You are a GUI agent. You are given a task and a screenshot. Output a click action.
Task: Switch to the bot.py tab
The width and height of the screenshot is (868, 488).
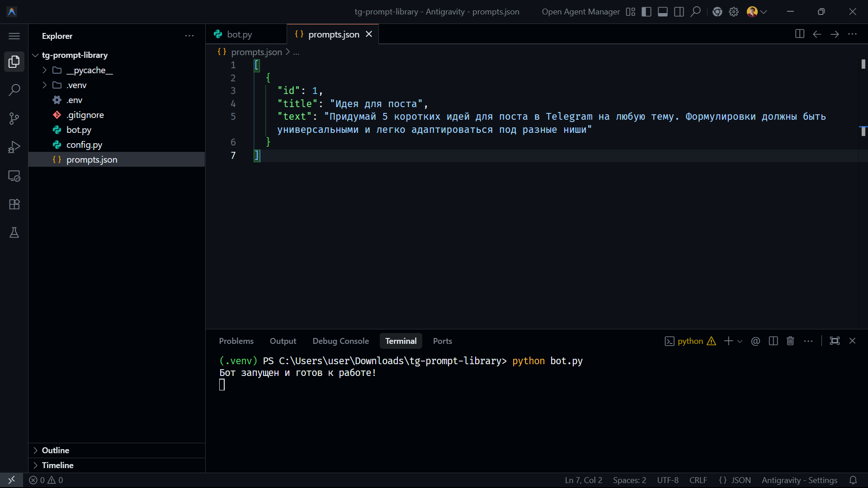[240, 34]
